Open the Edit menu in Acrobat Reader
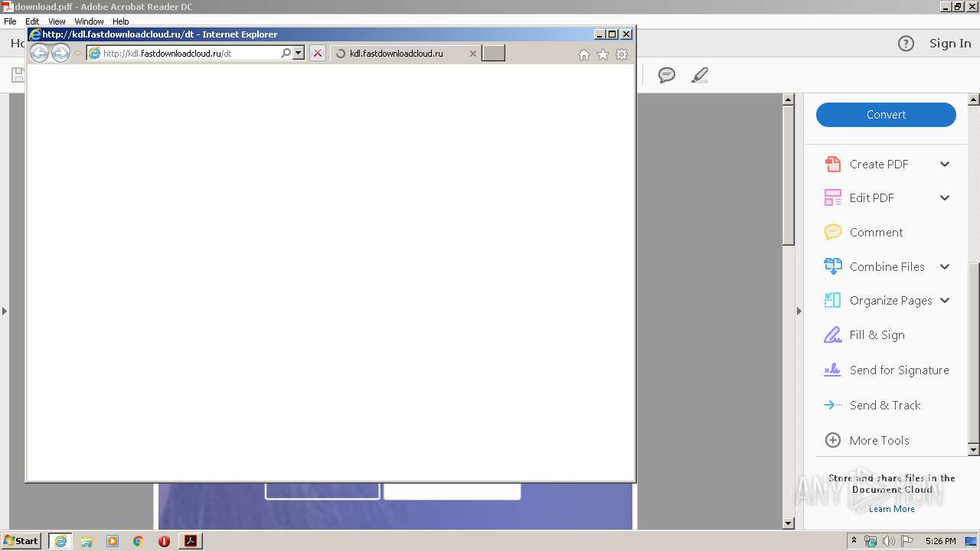Screen dimensions: 980x551 click(32, 21)
